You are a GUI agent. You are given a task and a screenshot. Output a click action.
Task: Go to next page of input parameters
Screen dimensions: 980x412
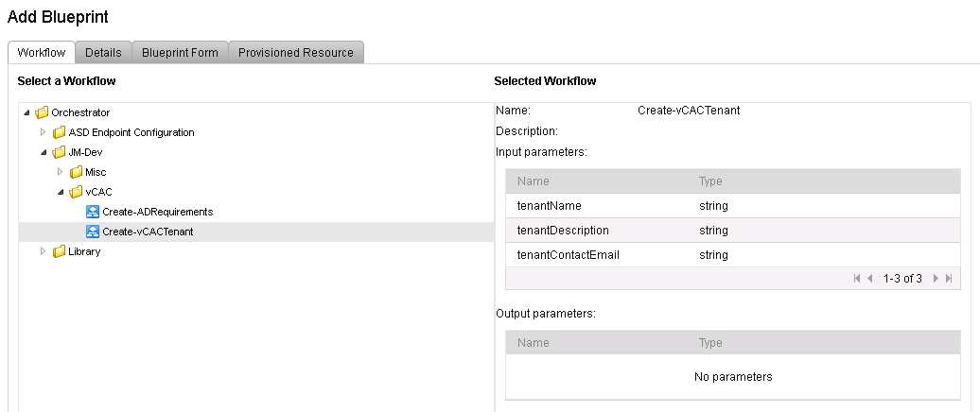coord(936,279)
